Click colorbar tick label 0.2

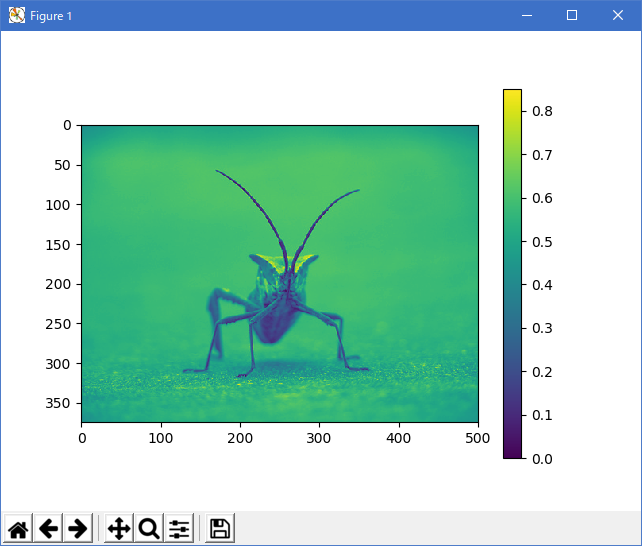(x=542, y=372)
